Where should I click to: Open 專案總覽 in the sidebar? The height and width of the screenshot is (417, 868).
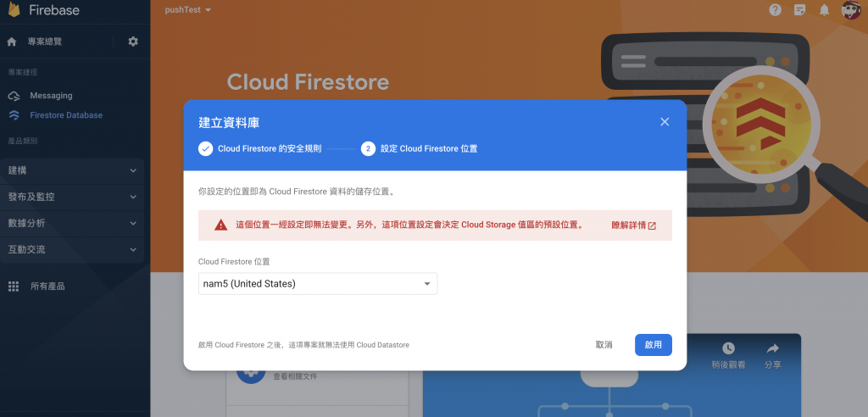point(45,42)
